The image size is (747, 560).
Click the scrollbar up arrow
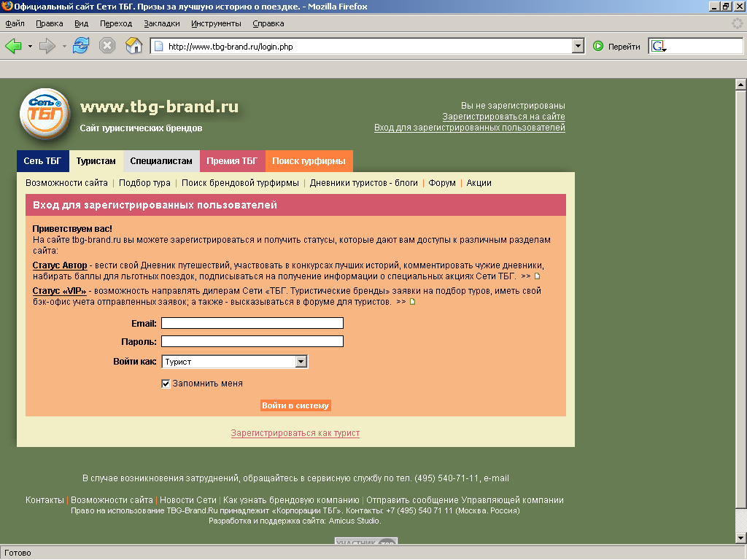740,85
